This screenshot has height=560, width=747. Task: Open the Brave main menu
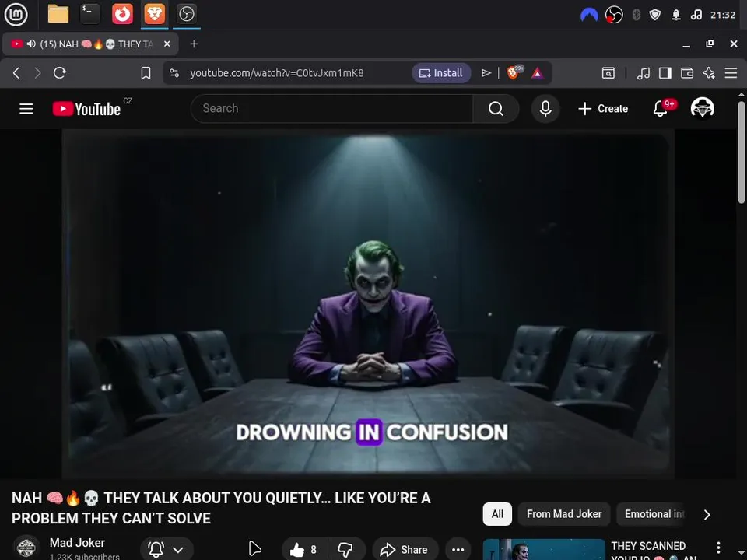(x=731, y=73)
